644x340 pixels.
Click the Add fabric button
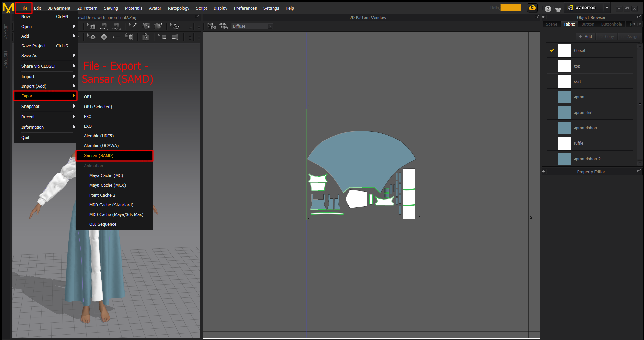pyautogui.click(x=585, y=36)
